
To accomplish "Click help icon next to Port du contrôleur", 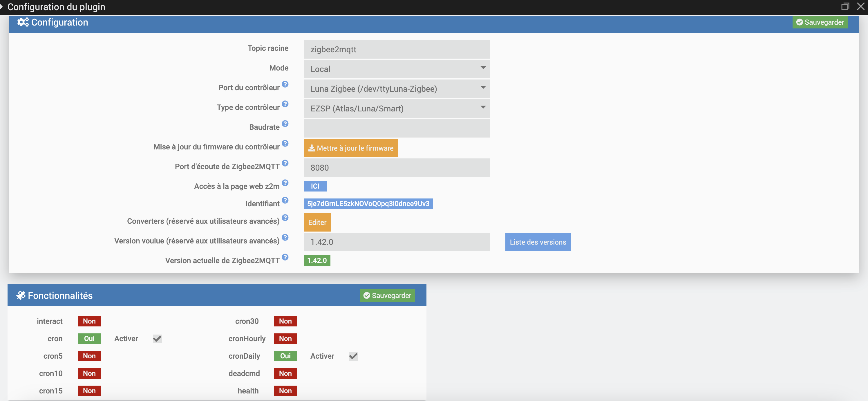I will [x=285, y=84].
